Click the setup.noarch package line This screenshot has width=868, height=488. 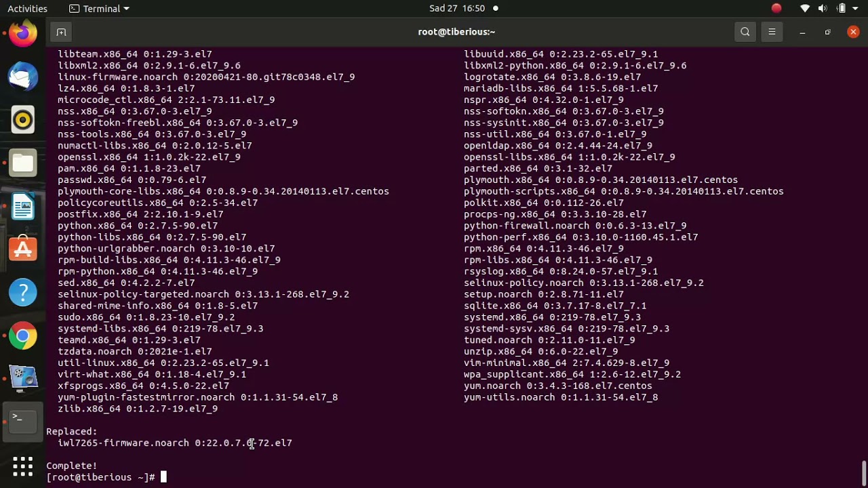[x=544, y=294]
